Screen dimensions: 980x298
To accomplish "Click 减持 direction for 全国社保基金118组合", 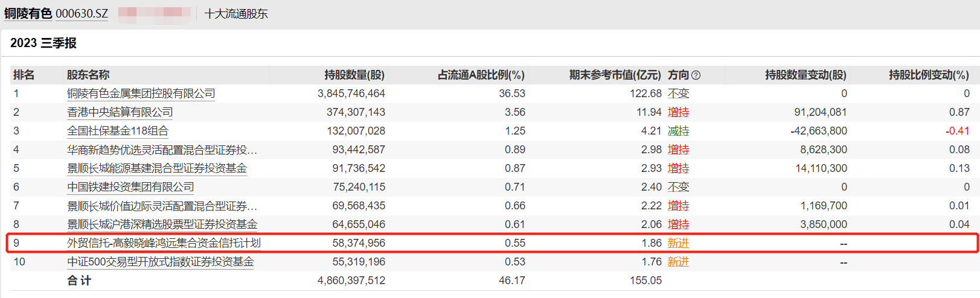I will pos(679,131).
